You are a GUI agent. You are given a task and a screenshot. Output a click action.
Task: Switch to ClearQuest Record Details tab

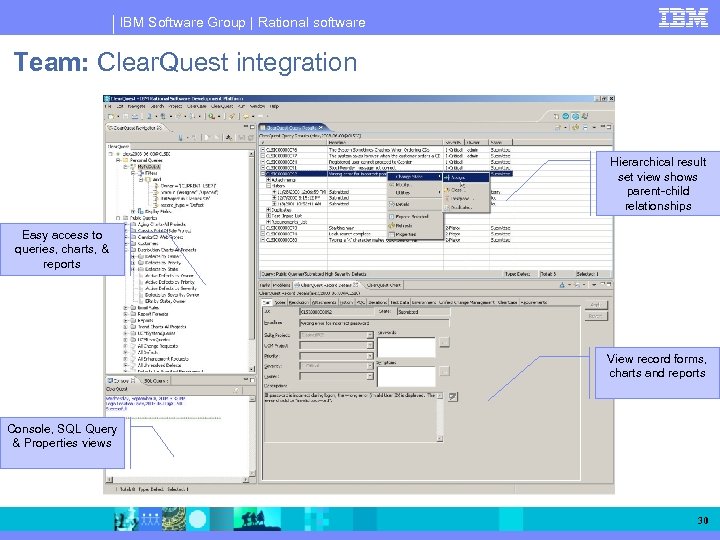point(326,285)
